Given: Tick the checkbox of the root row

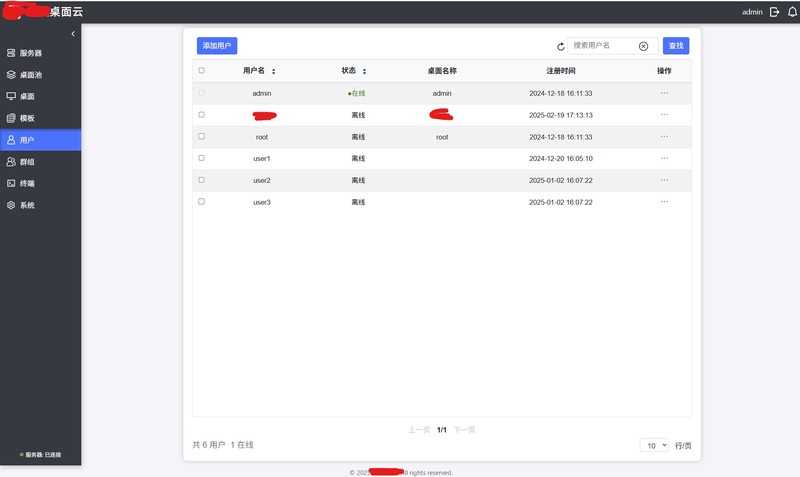Looking at the screenshot, I should click(202, 136).
